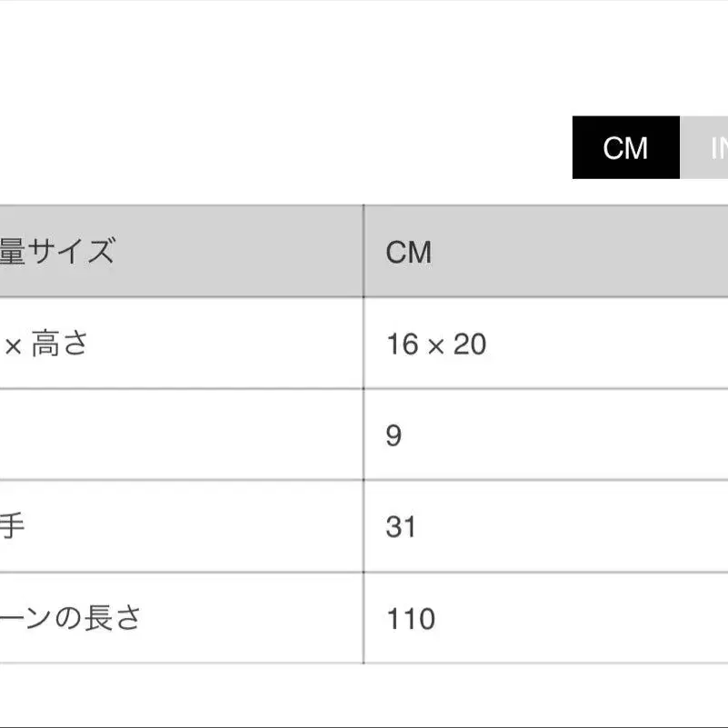Click the CM column header cell

[x=546, y=251]
